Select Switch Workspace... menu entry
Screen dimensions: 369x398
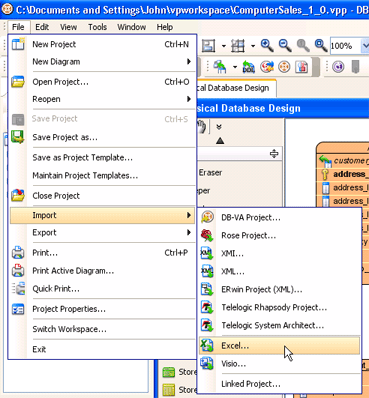[103, 329]
